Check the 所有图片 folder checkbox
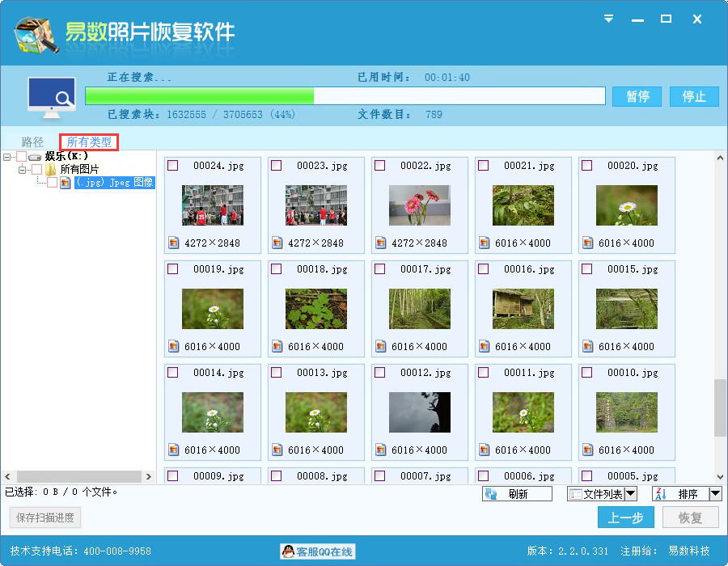Screen dimensions: 728x566 click(x=35, y=171)
